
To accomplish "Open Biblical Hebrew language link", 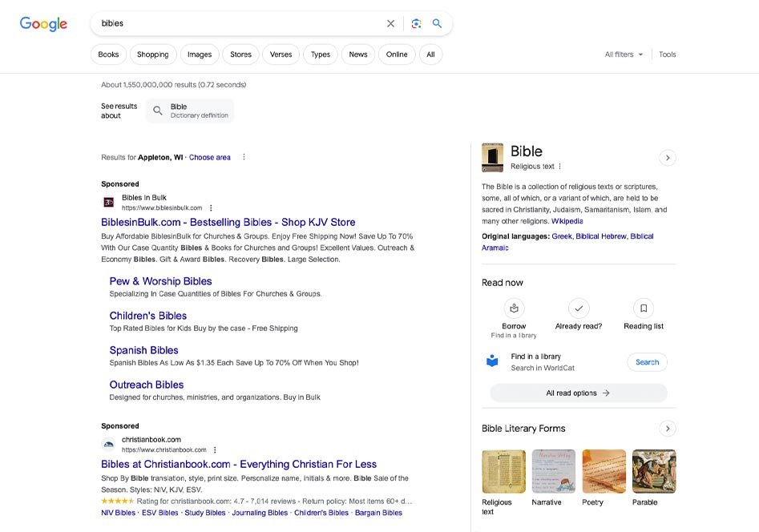I will point(601,236).
